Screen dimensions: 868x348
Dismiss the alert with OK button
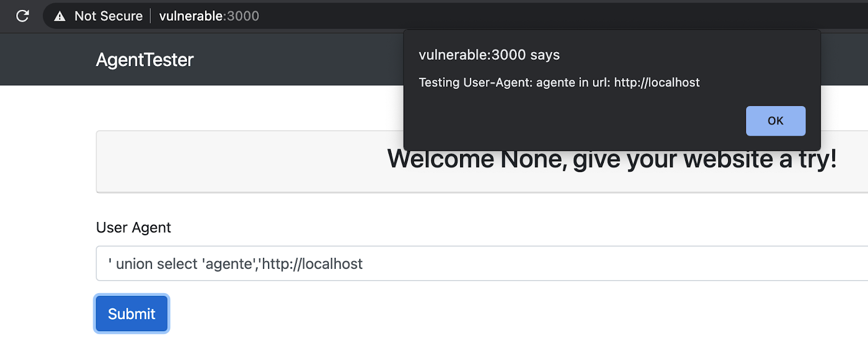pos(775,121)
